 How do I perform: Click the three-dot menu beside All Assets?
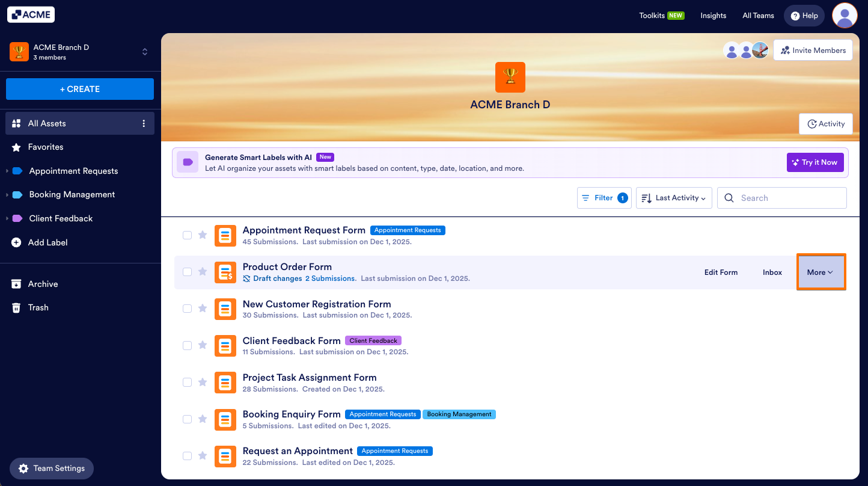pos(144,123)
